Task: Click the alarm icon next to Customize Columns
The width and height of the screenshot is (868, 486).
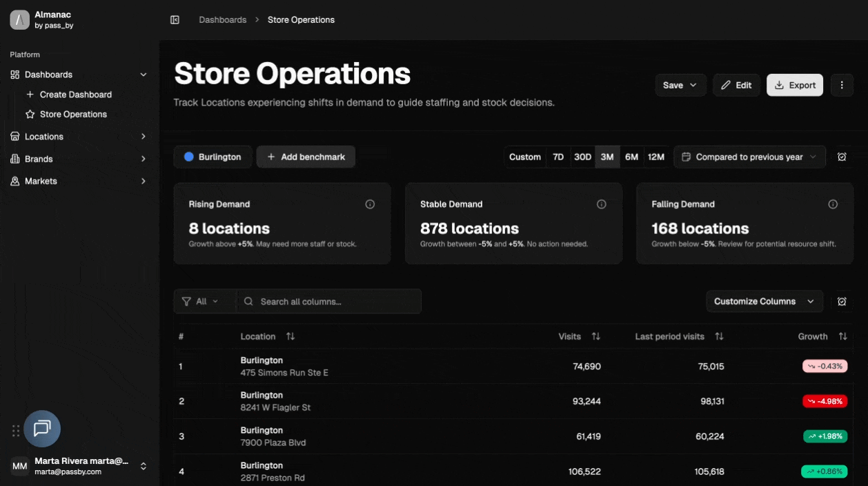Action: click(x=842, y=301)
